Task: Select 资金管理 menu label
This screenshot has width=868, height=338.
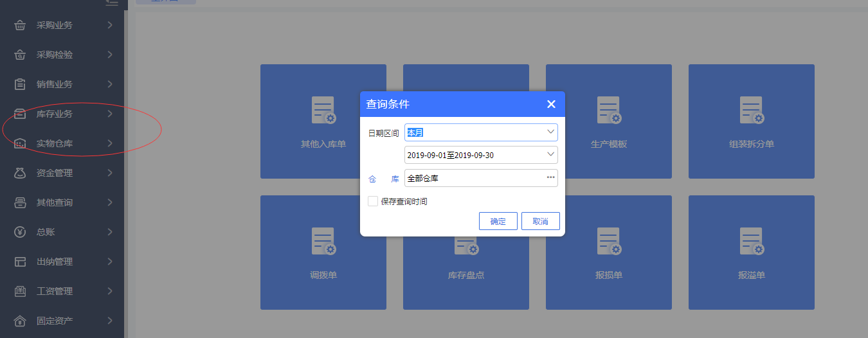Action: click(55, 173)
